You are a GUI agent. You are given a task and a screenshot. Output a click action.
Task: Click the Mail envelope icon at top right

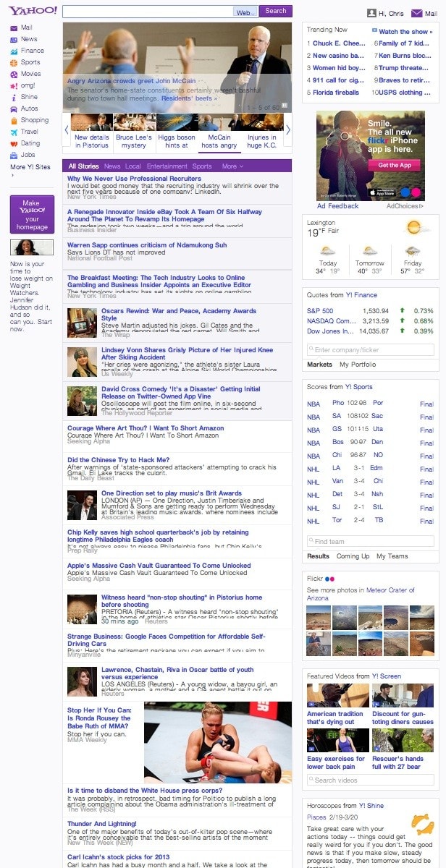pos(416,13)
